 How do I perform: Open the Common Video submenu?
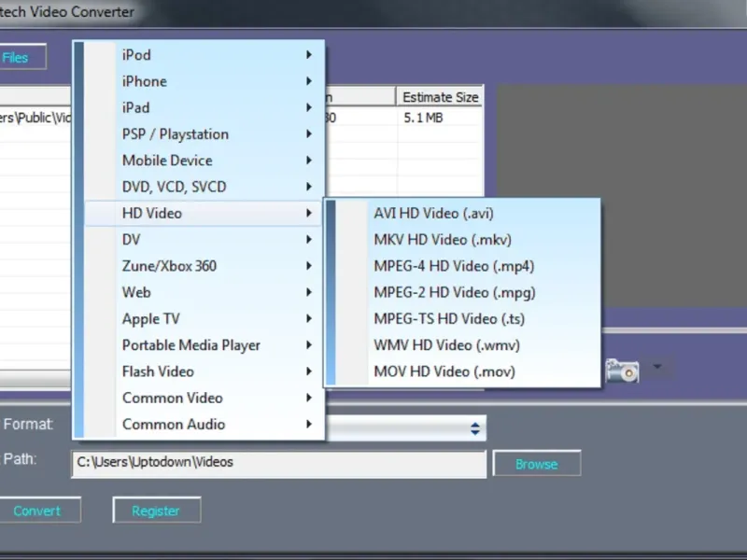(x=204, y=399)
